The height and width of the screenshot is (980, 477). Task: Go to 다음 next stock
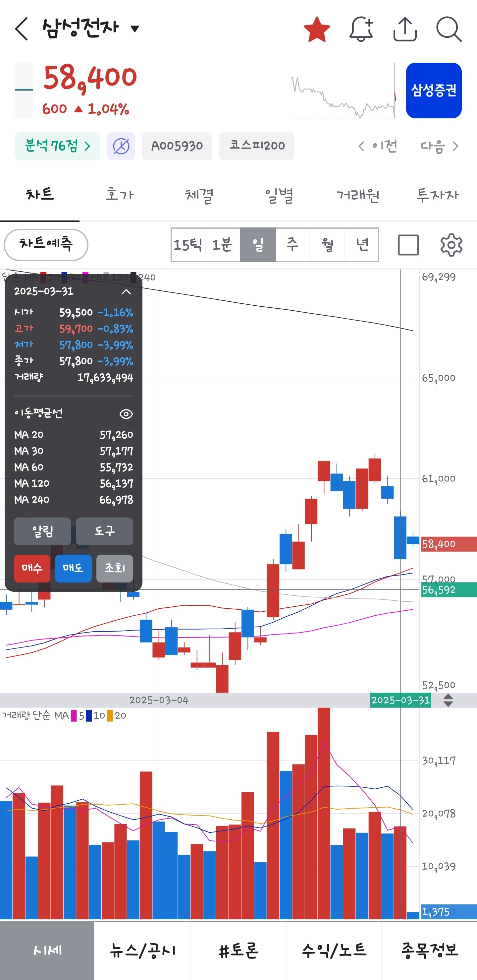(439, 146)
